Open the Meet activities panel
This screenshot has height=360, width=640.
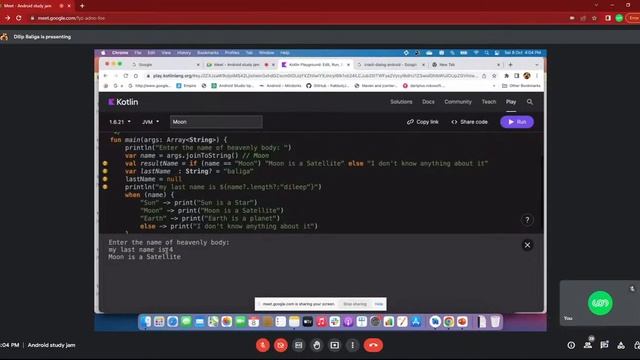pyautogui.click(x=621, y=345)
